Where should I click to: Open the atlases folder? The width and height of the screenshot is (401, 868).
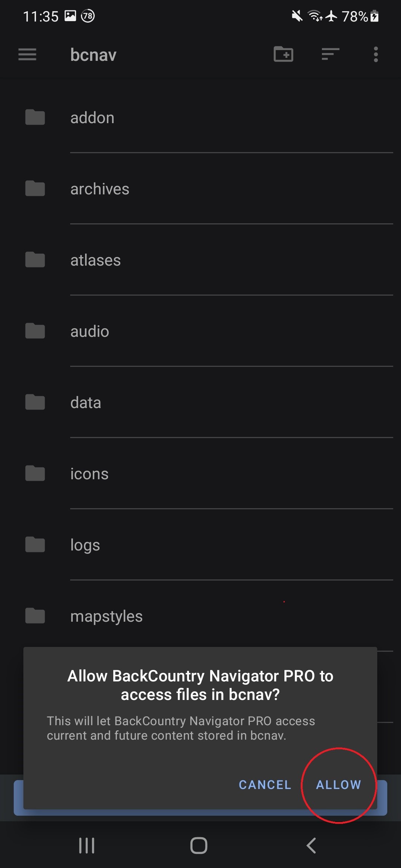coord(96,260)
